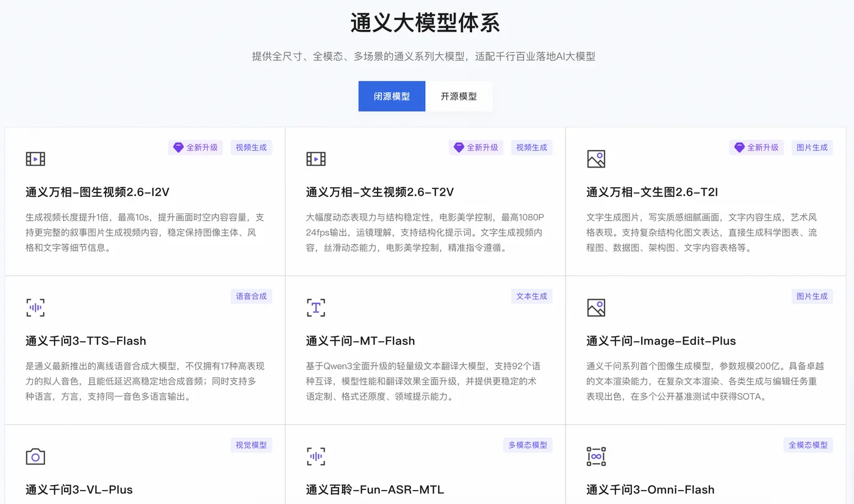Click the diamond icon in first 全新升级 badge
This screenshot has height=504, width=854.
(x=178, y=147)
